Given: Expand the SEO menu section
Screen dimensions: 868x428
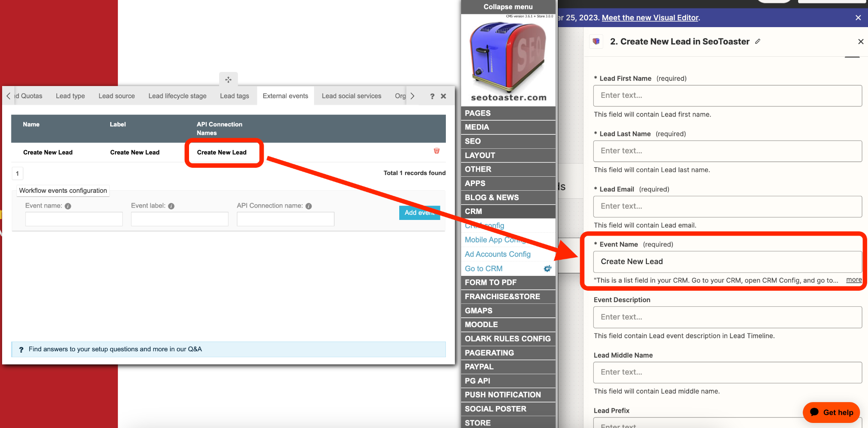Looking at the screenshot, I should (508, 141).
